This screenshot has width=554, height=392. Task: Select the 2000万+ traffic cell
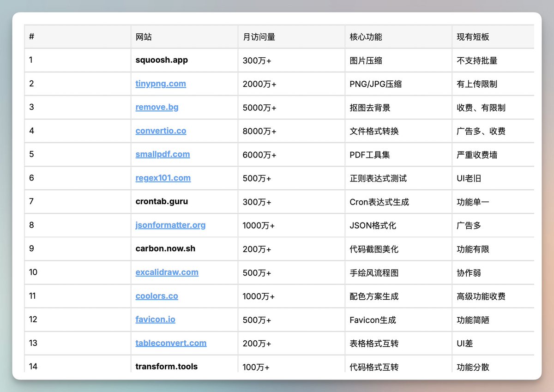(x=291, y=84)
